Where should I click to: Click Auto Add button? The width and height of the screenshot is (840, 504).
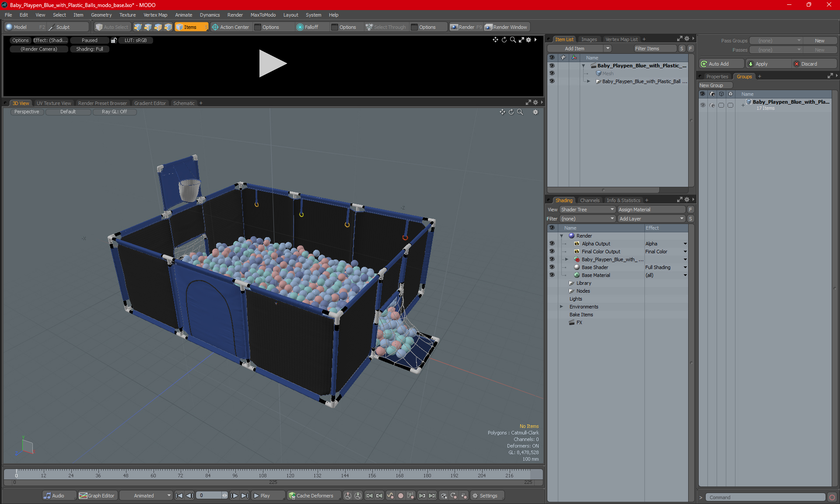pos(721,64)
